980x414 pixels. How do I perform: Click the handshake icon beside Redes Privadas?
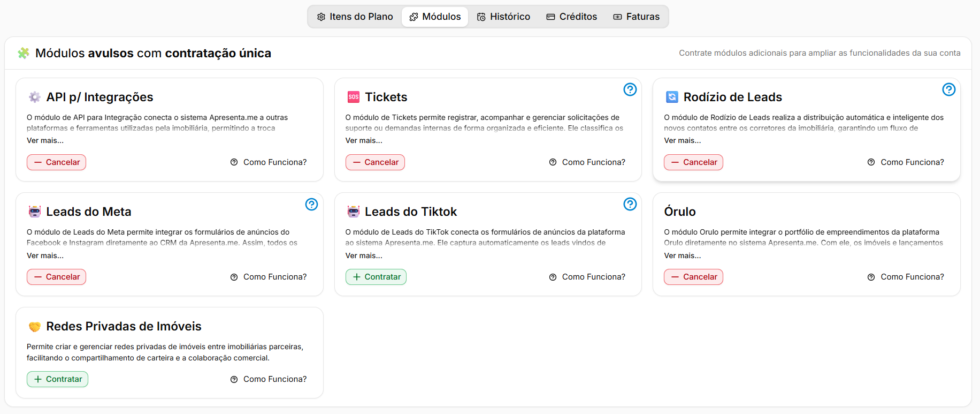[x=35, y=326]
